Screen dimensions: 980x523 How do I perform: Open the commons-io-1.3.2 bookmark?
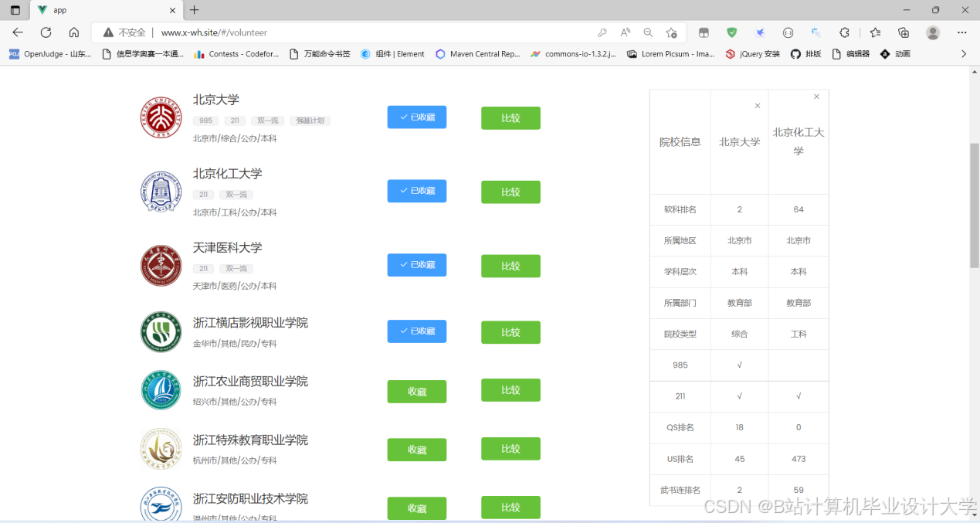pos(574,54)
